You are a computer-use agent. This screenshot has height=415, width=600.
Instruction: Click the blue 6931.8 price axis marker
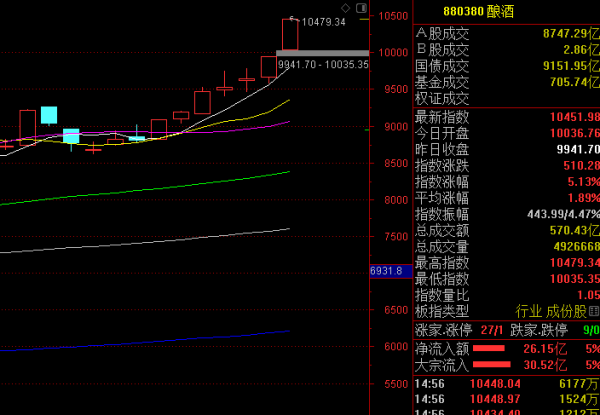point(385,271)
